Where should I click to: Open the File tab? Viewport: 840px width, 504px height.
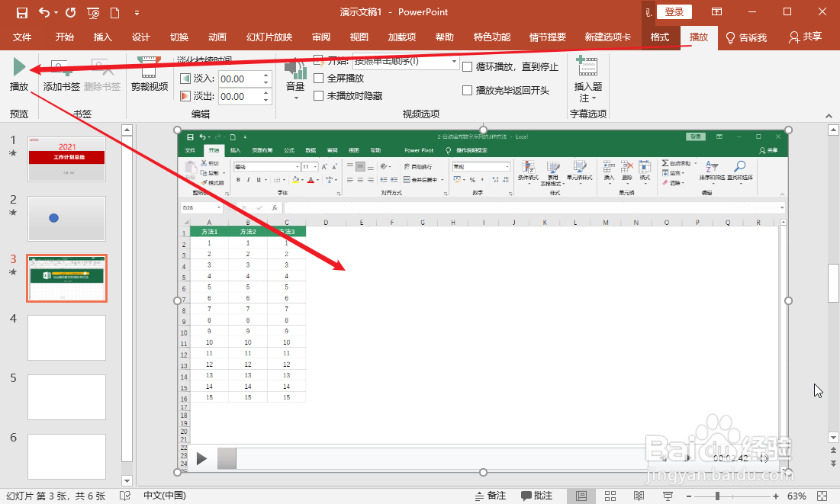[22, 37]
